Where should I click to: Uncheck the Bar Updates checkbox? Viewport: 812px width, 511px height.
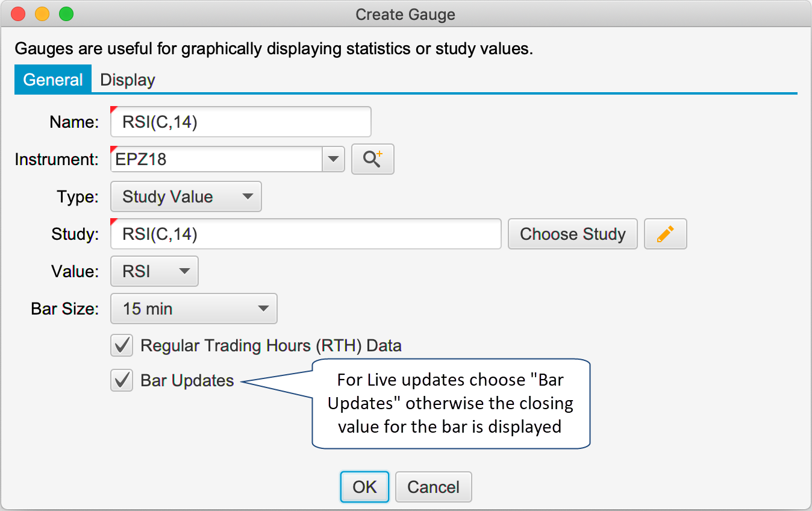coord(122,381)
